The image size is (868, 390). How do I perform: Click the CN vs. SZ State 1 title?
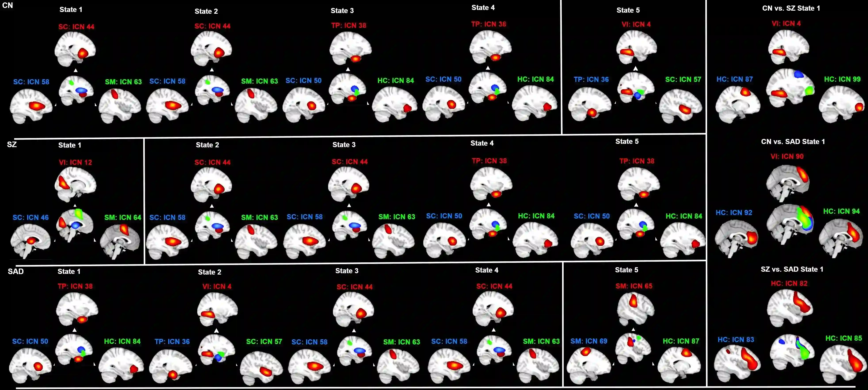[791, 8]
